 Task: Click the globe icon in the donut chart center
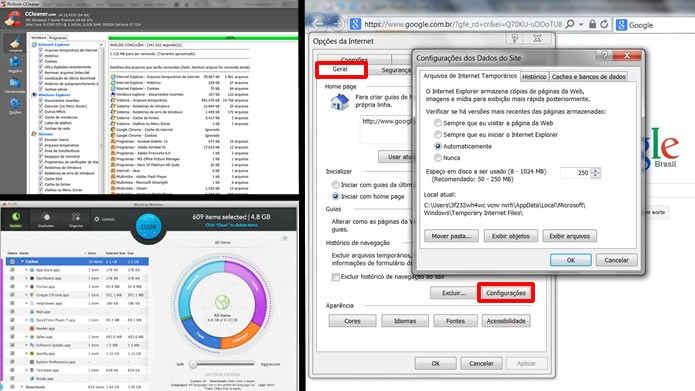click(222, 302)
